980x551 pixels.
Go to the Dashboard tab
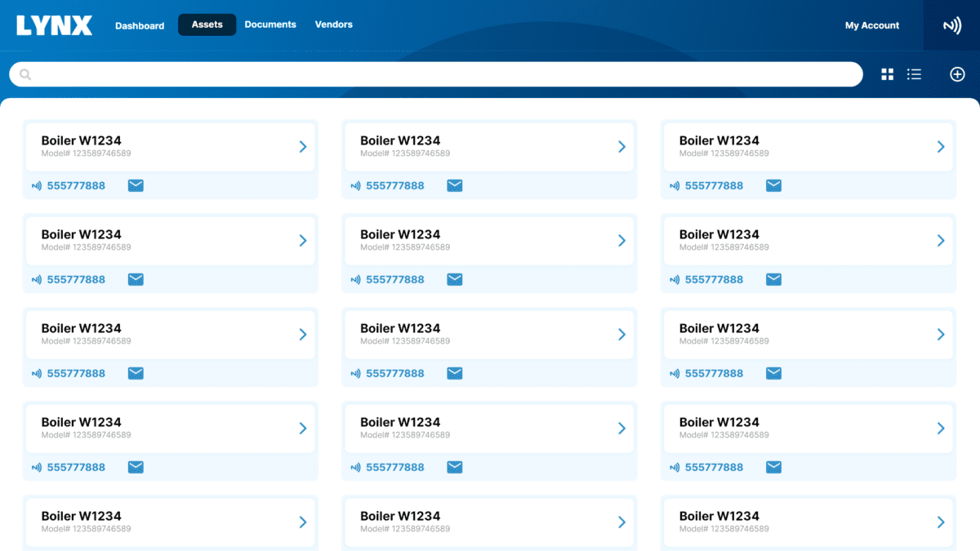(140, 25)
